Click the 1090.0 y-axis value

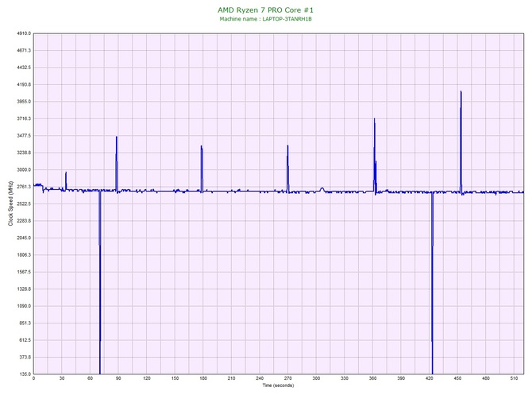click(x=24, y=306)
